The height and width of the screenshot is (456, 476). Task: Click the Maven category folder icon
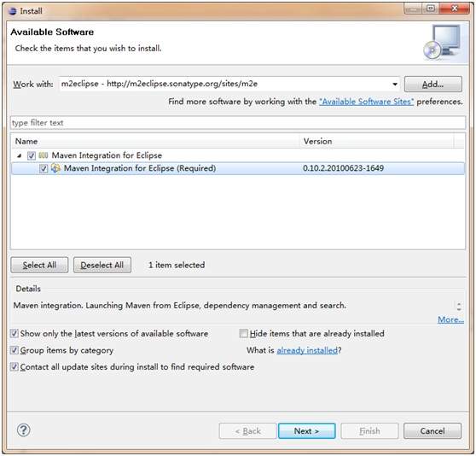pyautogui.click(x=44, y=155)
